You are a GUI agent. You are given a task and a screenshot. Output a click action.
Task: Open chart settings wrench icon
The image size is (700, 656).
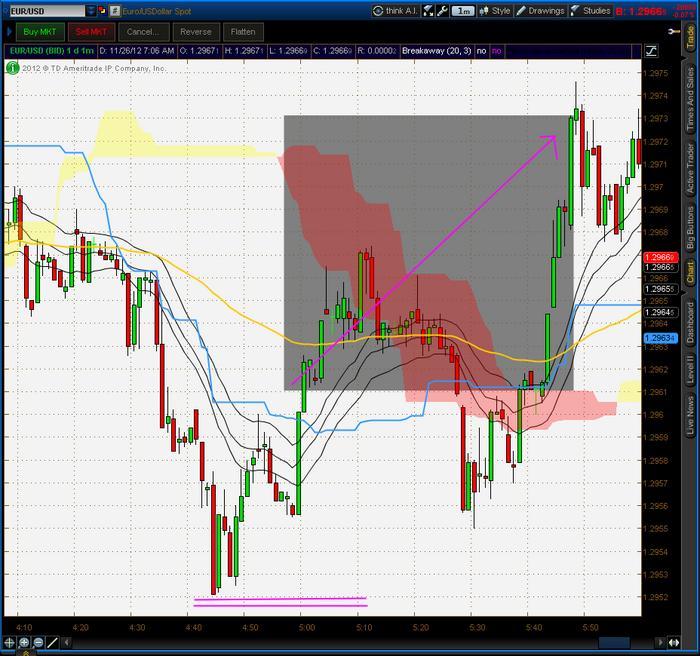pos(442,11)
